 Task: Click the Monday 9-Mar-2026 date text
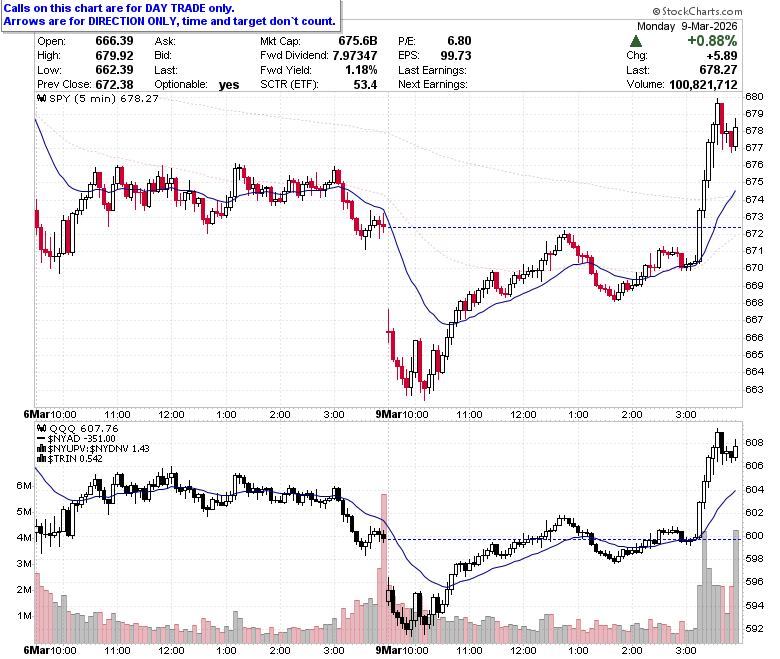(687, 26)
